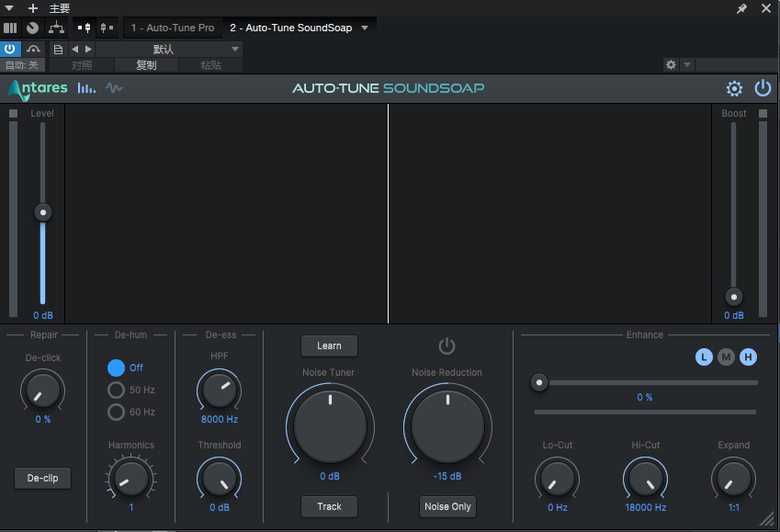
Task: Open SoundSoap settings gear
Action: pos(734,88)
